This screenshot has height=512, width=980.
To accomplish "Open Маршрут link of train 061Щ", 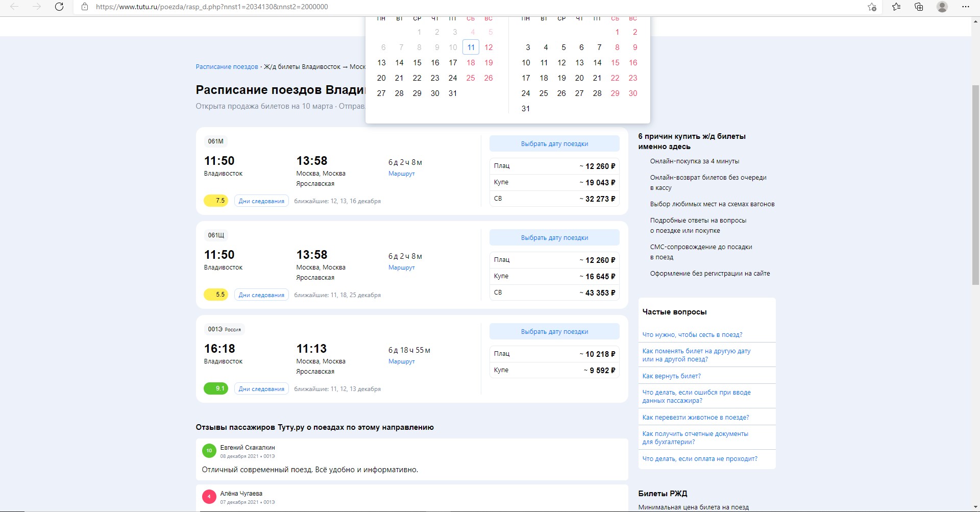I will [x=401, y=267].
